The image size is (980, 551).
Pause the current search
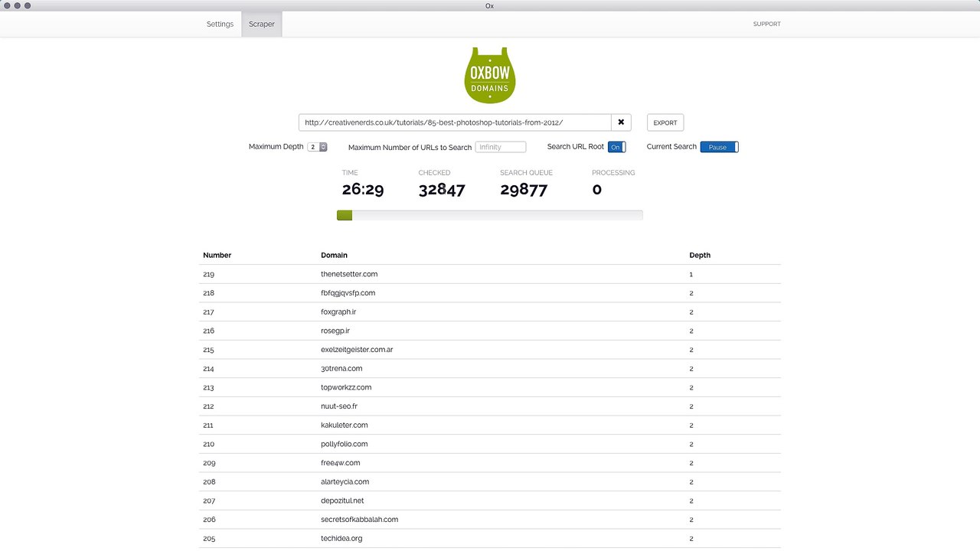[x=719, y=147]
